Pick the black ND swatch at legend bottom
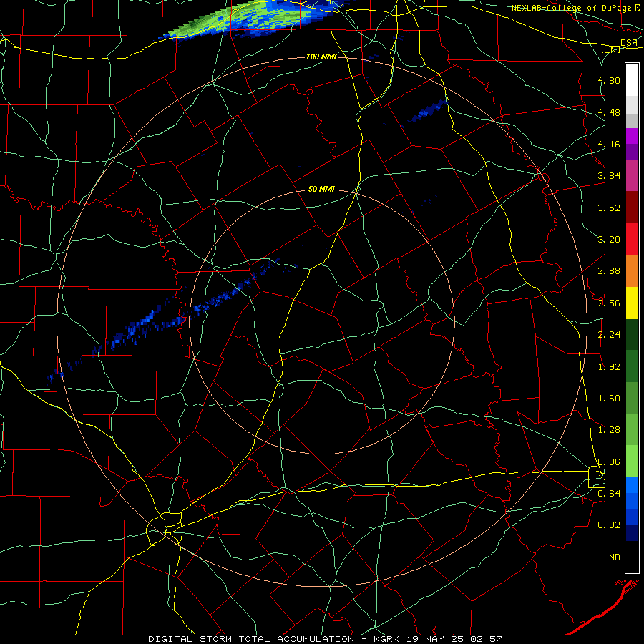Screen dimensions: 644x644 click(632, 557)
